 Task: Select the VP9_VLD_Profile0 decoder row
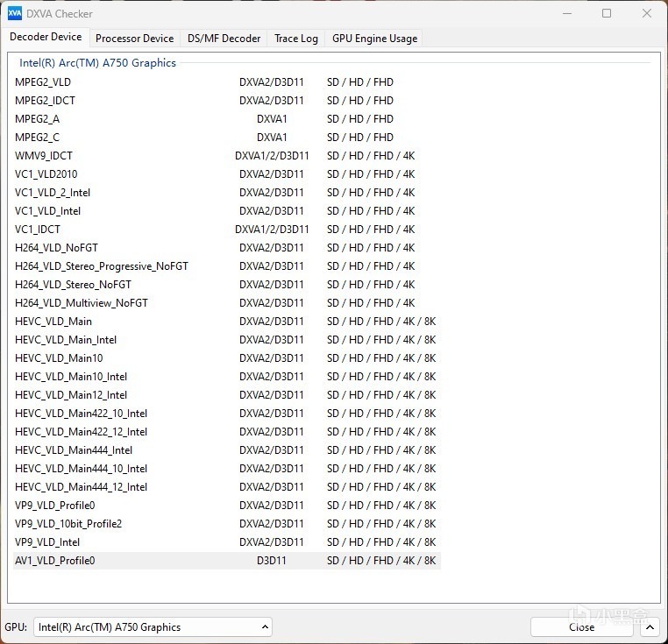[227, 506]
